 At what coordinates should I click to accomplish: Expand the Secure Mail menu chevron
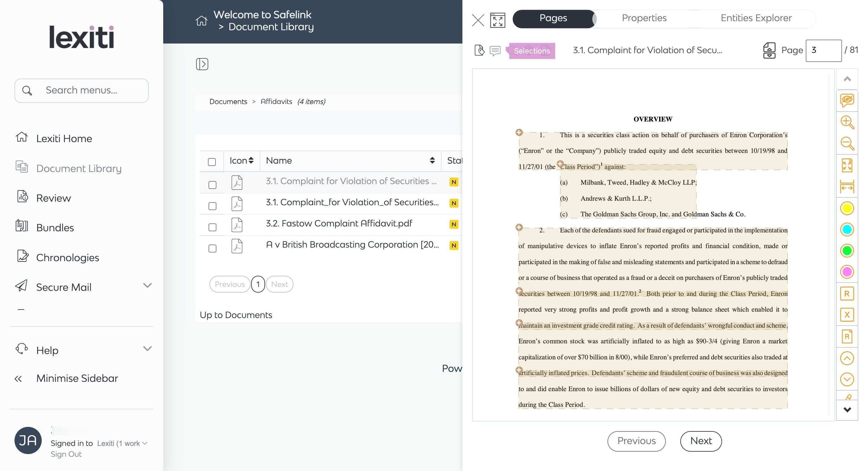tap(147, 286)
